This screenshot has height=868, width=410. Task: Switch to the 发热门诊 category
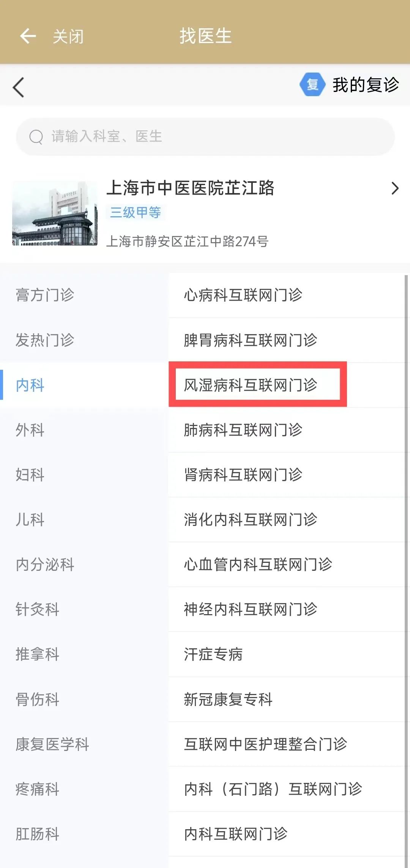pos(45,340)
